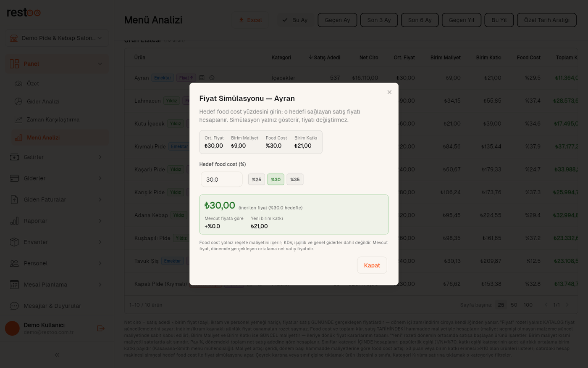Close the Fiyat Simülasyonu dialog with X
588x368 pixels.
click(x=389, y=92)
